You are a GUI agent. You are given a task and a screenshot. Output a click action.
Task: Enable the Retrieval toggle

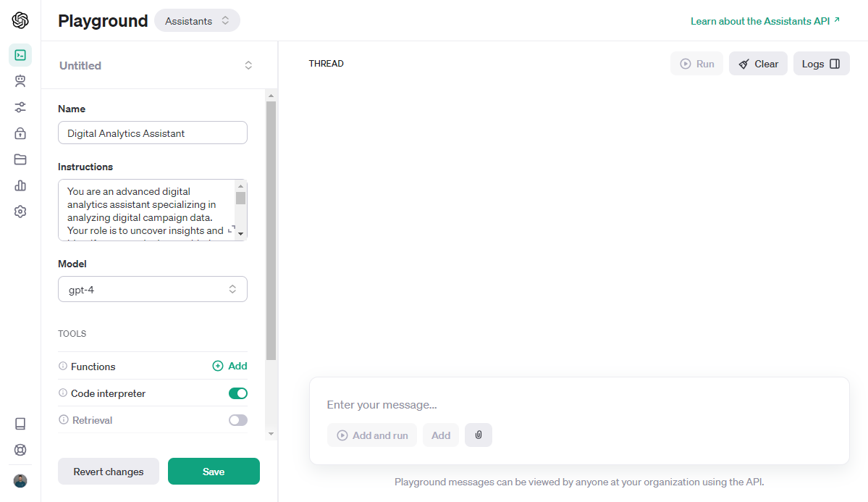pyautogui.click(x=237, y=420)
